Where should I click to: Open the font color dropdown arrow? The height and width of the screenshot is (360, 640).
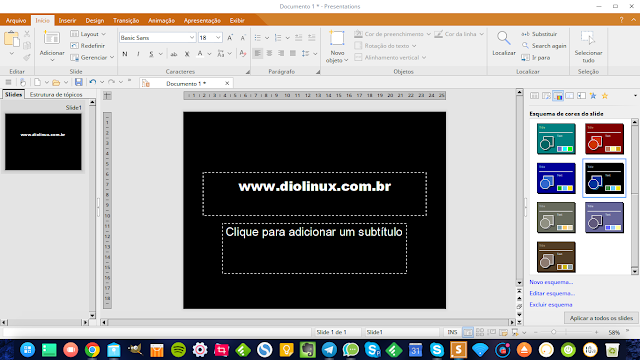[x=209, y=54]
